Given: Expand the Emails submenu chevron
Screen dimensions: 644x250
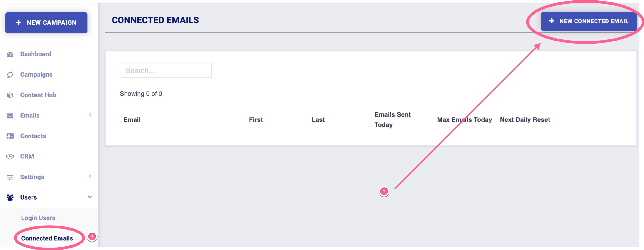Looking at the screenshot, I should coord(90,115).
